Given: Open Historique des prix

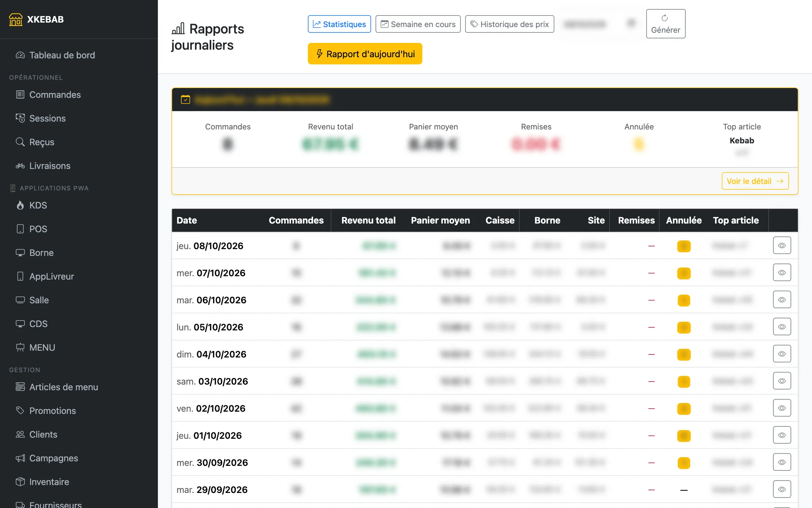Looking at the screenshot, I should (x=510, y=24).
